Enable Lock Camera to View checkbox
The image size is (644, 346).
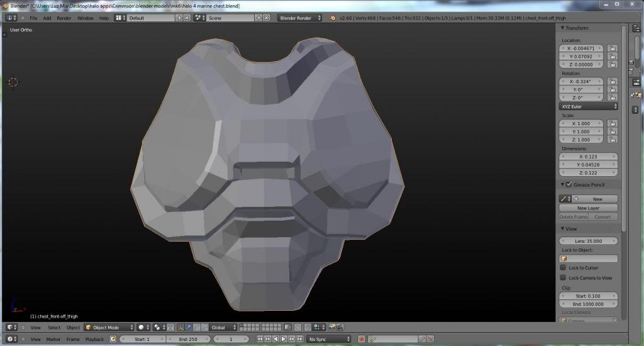pos(563,278)
